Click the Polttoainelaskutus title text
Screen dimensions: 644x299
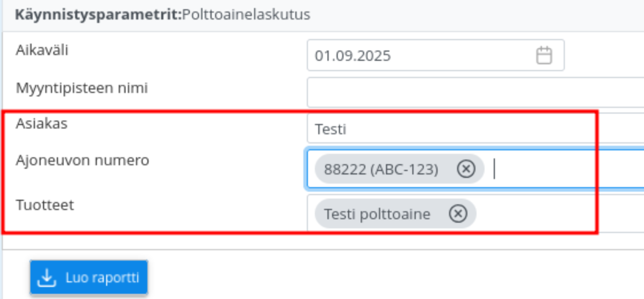pyautogui.click(x=245, y=15)
